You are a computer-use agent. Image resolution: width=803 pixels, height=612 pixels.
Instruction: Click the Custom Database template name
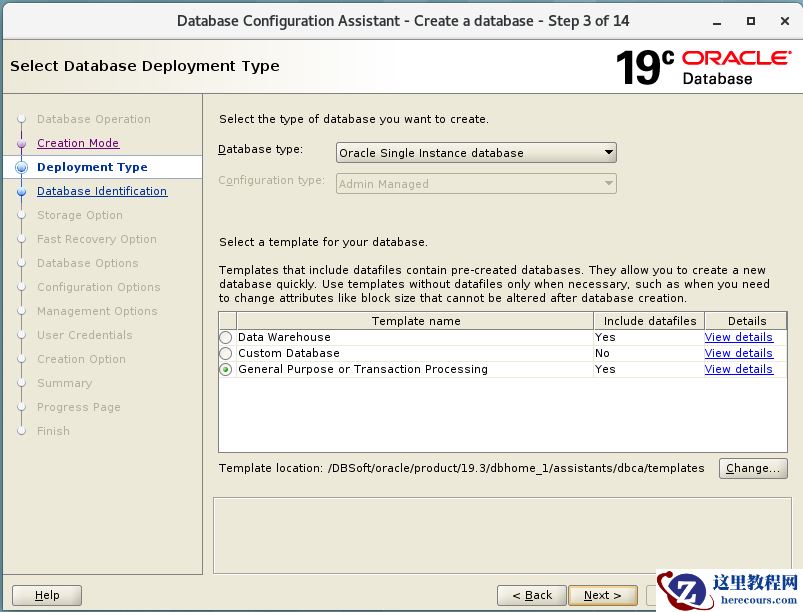[x=289, y=353]
